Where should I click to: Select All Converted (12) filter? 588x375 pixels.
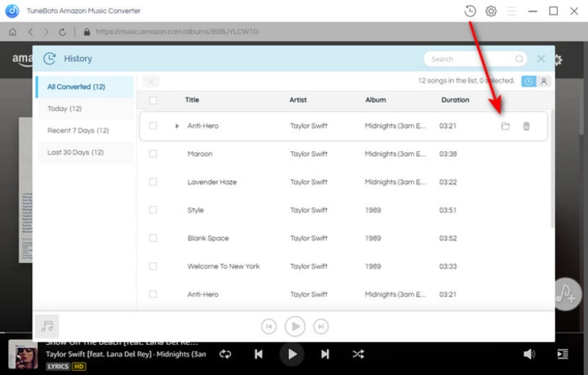85,87
